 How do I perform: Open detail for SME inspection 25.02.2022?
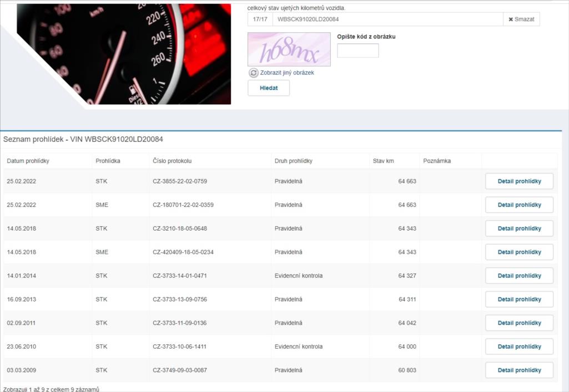[519, 205]
